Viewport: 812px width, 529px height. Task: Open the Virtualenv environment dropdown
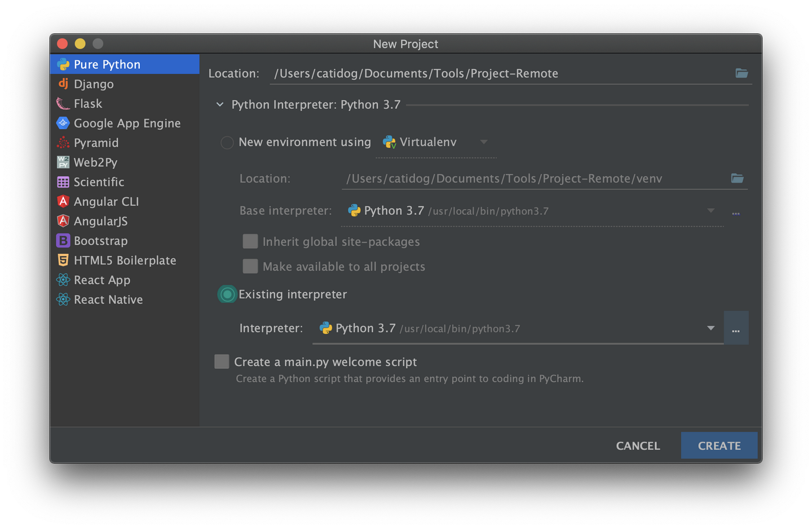click(x=483, y=142)
